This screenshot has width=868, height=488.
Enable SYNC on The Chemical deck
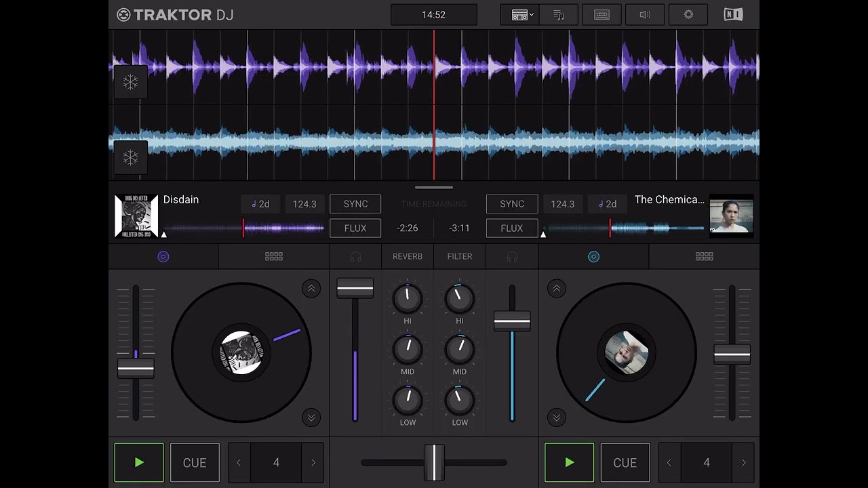coord(512,204)
